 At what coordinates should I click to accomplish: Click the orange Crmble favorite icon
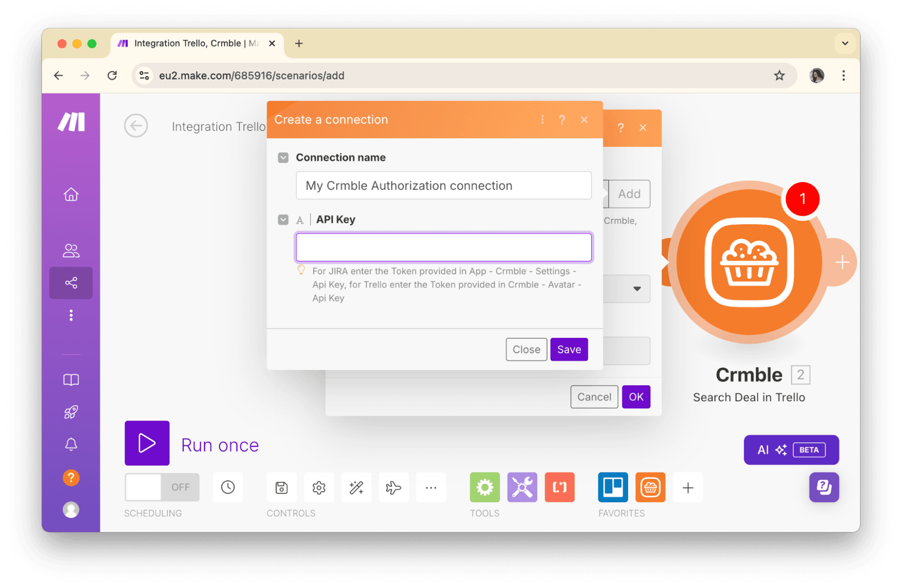coord(650,487)
